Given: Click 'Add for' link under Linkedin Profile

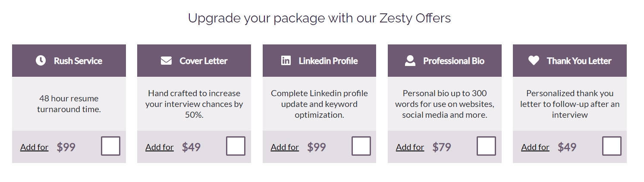Looking at the screenshot, I should point(285,147).
